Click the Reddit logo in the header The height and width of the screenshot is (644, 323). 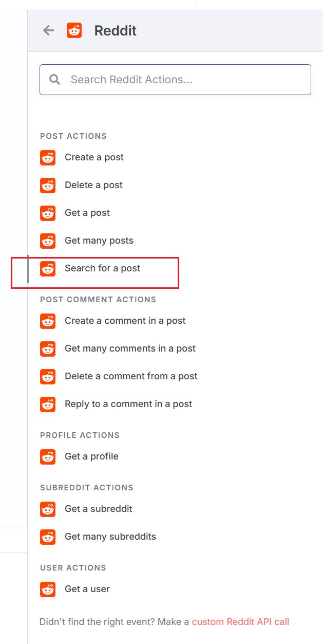[74, 31]
